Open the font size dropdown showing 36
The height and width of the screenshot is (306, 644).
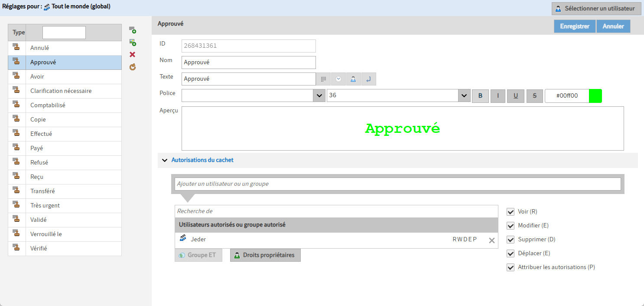tap(464, 96)
